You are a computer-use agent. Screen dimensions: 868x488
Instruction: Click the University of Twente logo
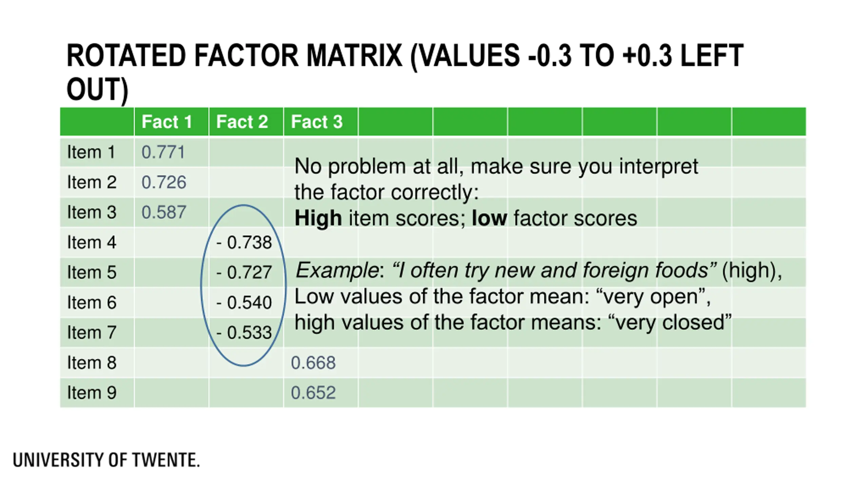pyautogui.click(x=106, y=460)
